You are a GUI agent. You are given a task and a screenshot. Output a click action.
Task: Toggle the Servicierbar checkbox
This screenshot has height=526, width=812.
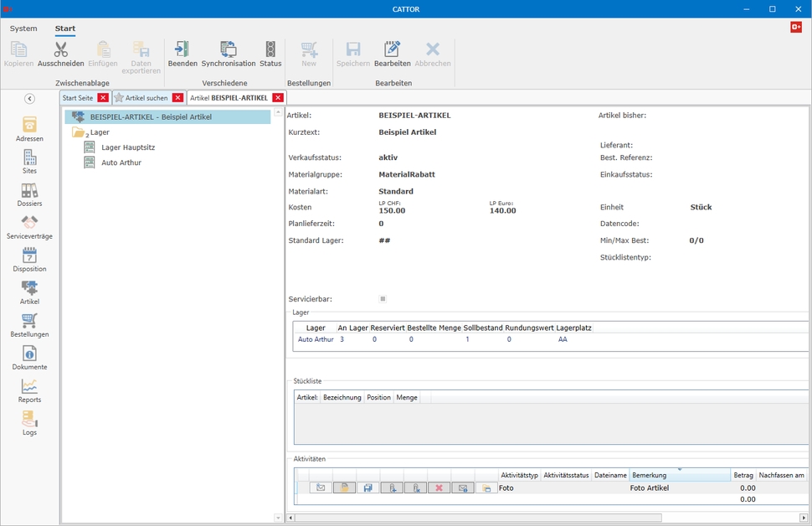tap(383, 299)
